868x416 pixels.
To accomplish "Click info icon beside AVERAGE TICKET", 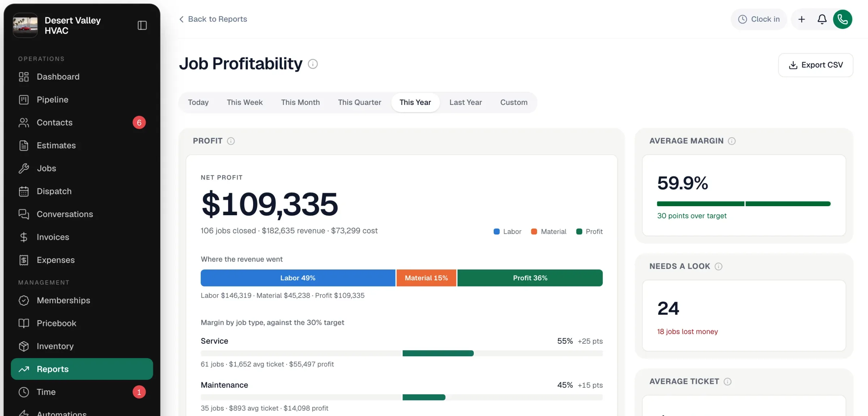I will (728, 382).
